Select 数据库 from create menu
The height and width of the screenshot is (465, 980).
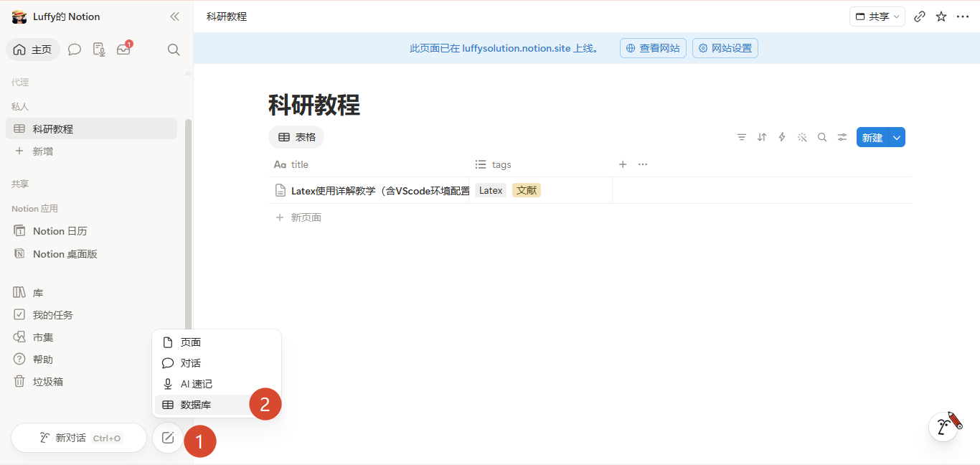(217, 405)
